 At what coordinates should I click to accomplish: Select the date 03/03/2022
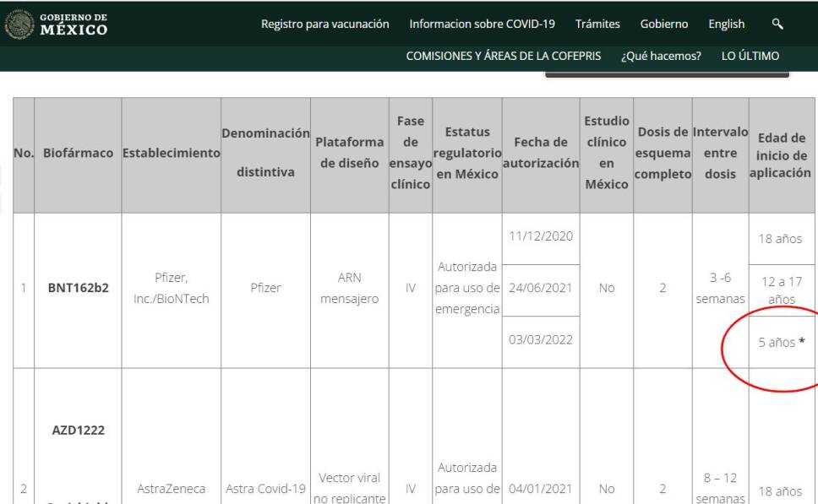[541, 340]
